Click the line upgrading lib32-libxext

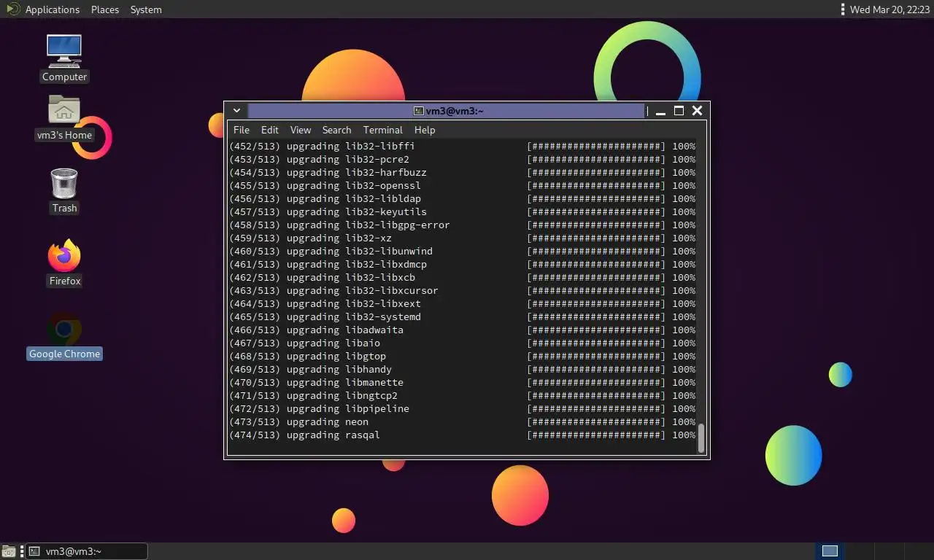(462, 303)
